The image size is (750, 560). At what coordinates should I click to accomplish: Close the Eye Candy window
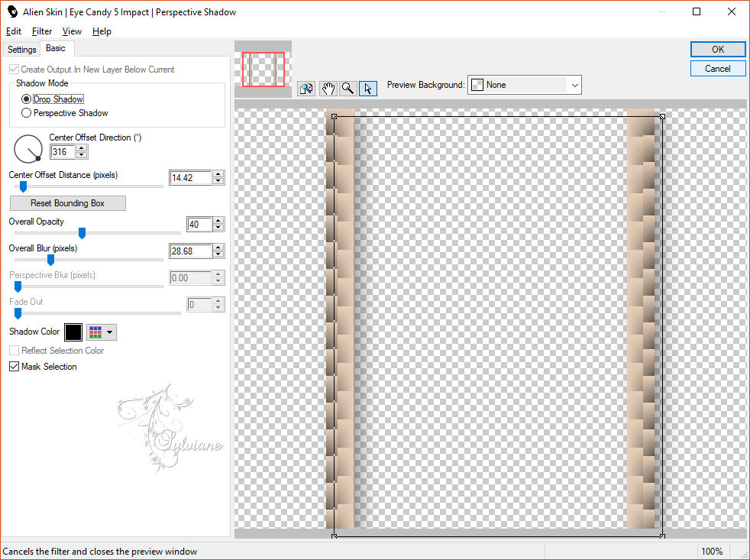(x=732, y=11)
